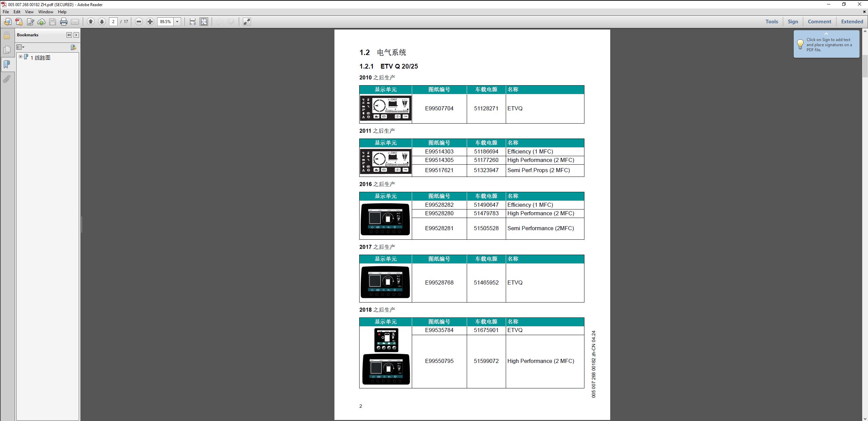Open the View menu
The image size is (868, 421).
click(x=29, y=12)
